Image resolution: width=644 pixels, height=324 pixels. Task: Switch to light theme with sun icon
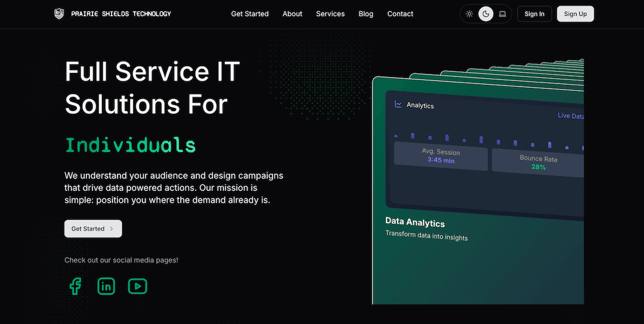(x=469, y=14)
